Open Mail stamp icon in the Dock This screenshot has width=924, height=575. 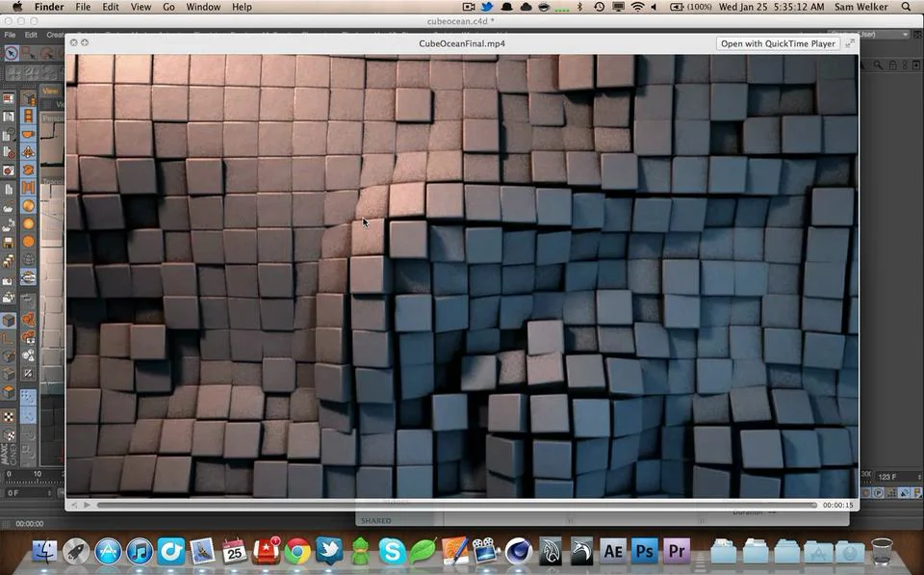203,552
